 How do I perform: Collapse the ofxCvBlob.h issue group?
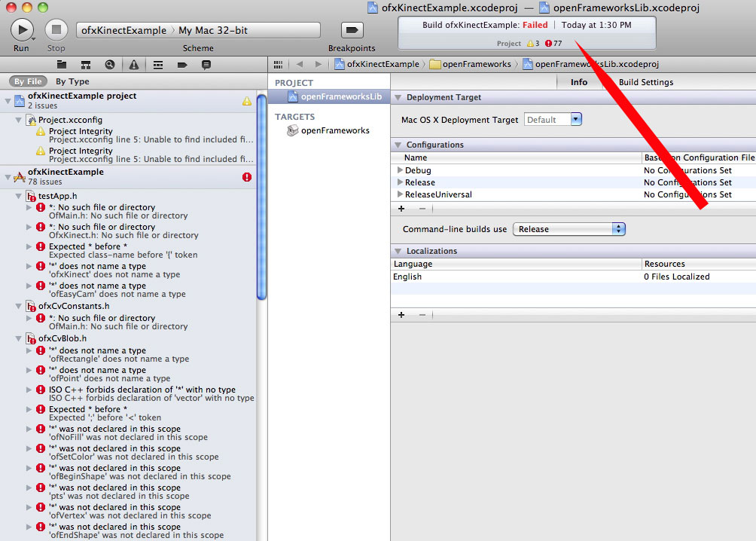click(18, 338)
